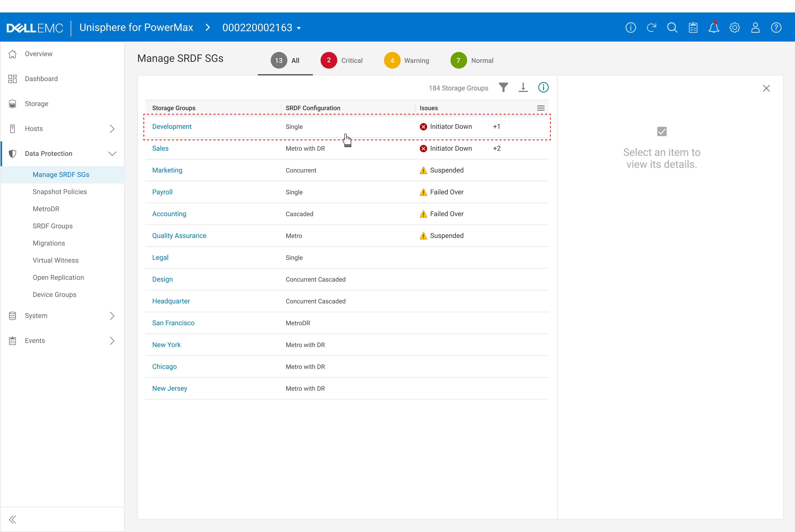Collapse the sidebar navigation
Viewport: 795px width, 532px height.
click(12, 520)
